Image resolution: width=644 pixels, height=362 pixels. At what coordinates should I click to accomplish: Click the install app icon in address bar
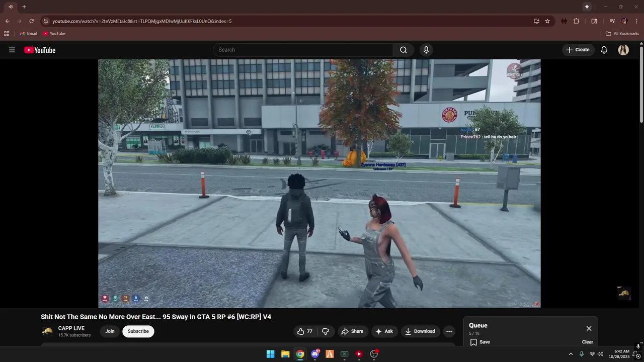click(x=536, y=21)
